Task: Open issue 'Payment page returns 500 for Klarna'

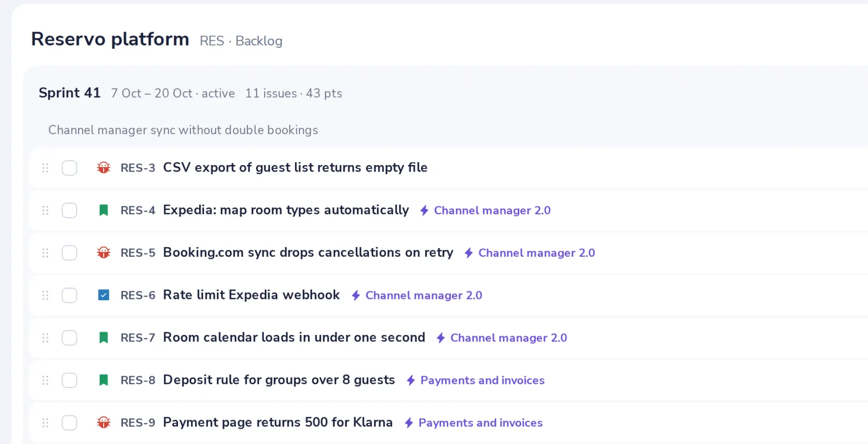Action: [x=278, y=422]
